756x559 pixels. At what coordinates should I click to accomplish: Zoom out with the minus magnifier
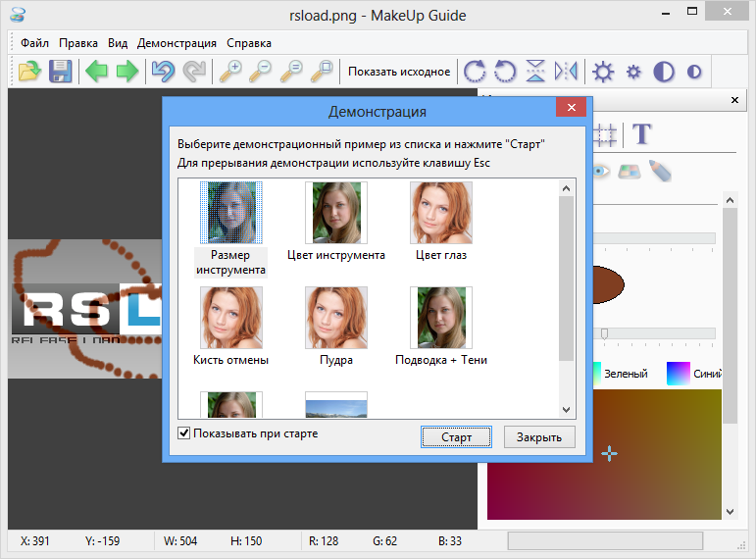(x=261, y=72)
